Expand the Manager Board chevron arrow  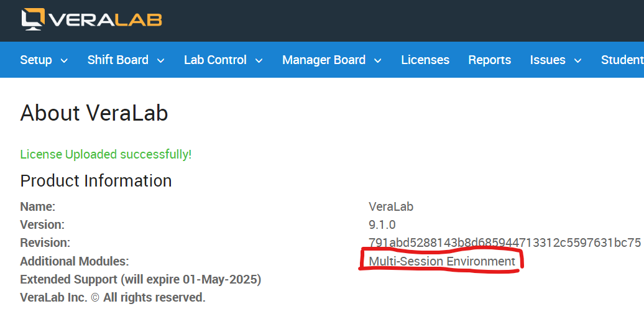coord(377,61)
